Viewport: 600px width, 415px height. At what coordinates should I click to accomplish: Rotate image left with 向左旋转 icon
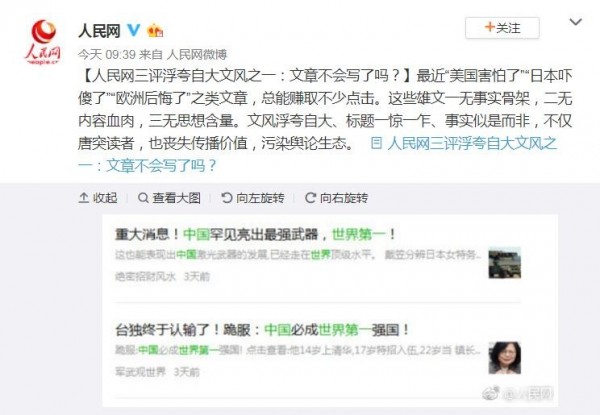[x=227, y=198]
